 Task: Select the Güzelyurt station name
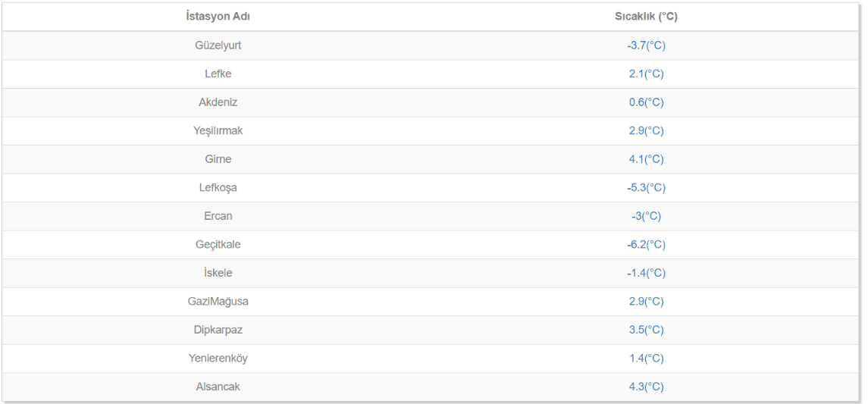click(x=218, y=45)
